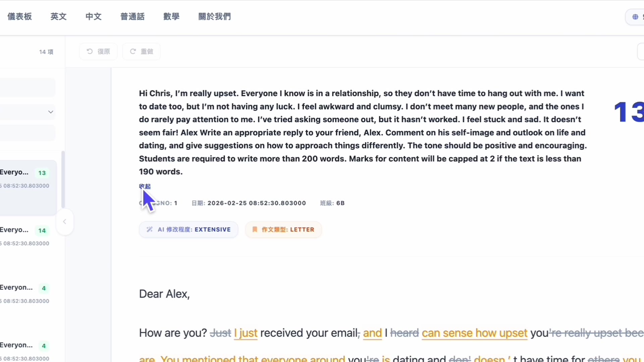Open the sidebar filter dropdown chevron

point(50,112)
